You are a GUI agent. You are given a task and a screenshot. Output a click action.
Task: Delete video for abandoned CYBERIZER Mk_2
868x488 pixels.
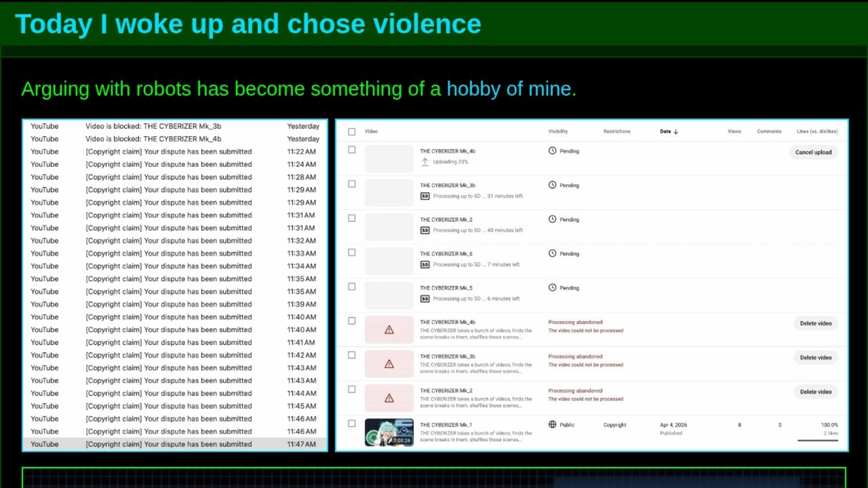[816, 392]
